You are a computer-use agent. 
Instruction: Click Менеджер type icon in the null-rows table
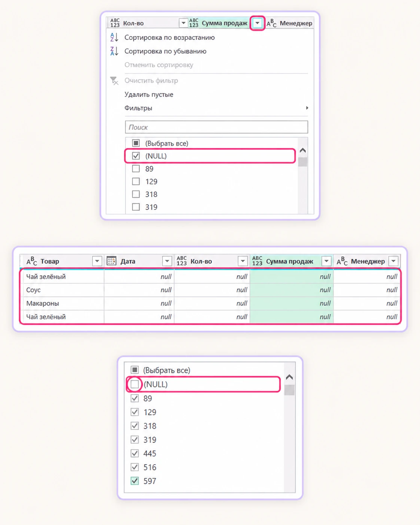point(342,261)
